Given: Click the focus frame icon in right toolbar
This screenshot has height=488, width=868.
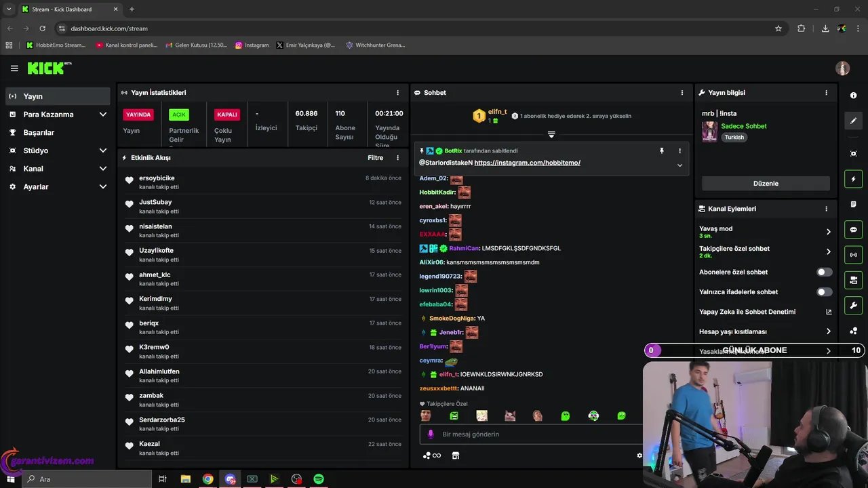Looking at the screenshot, I should (x=853, y=154).
